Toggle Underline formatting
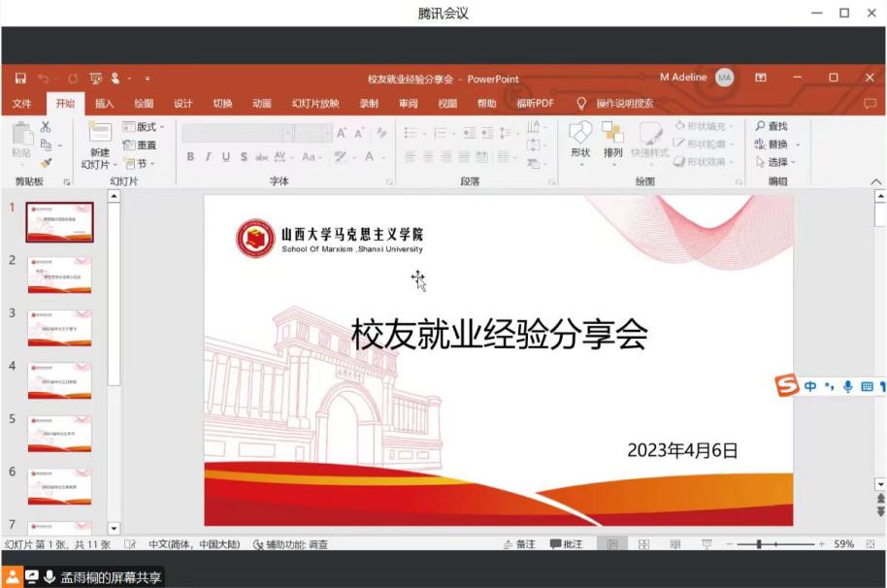 (225, 157)
